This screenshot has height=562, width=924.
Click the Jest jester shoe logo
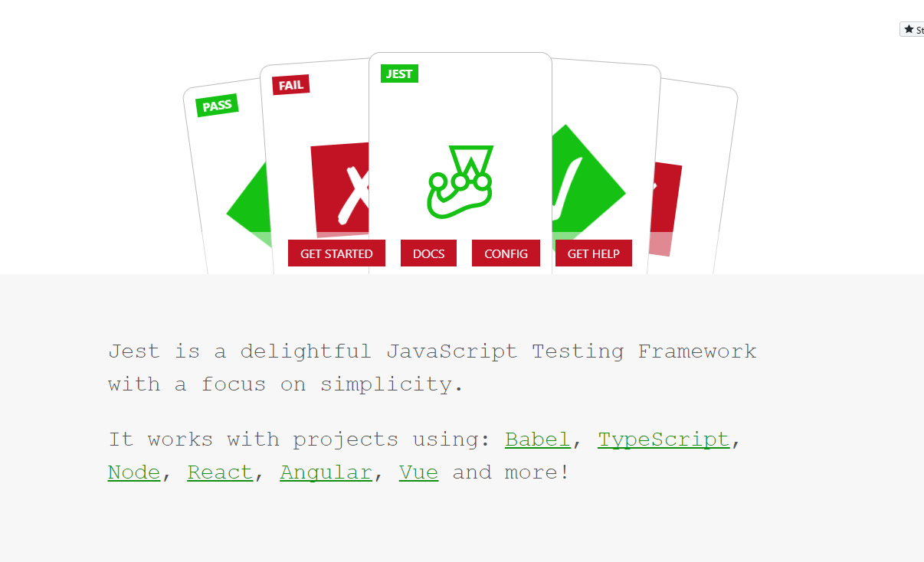click(460, 181)
